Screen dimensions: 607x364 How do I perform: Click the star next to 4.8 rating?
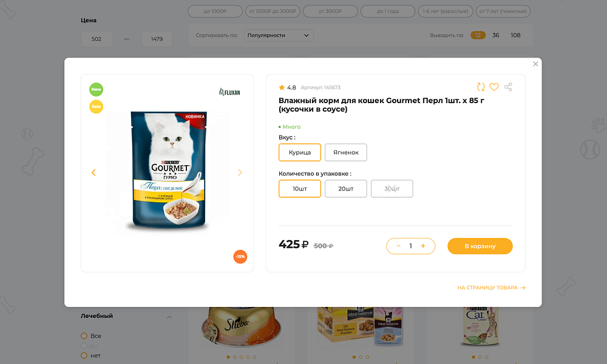282,87
